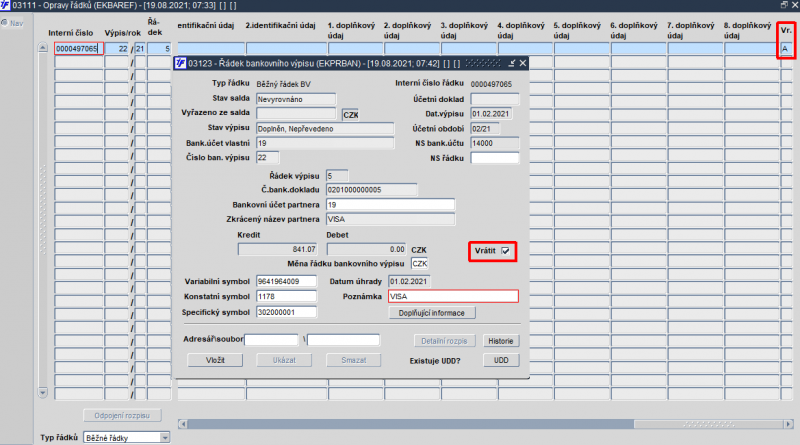Click the Řádek výpisu field with 5
This screenshot has width=800, height=445.
pos(337,176)
